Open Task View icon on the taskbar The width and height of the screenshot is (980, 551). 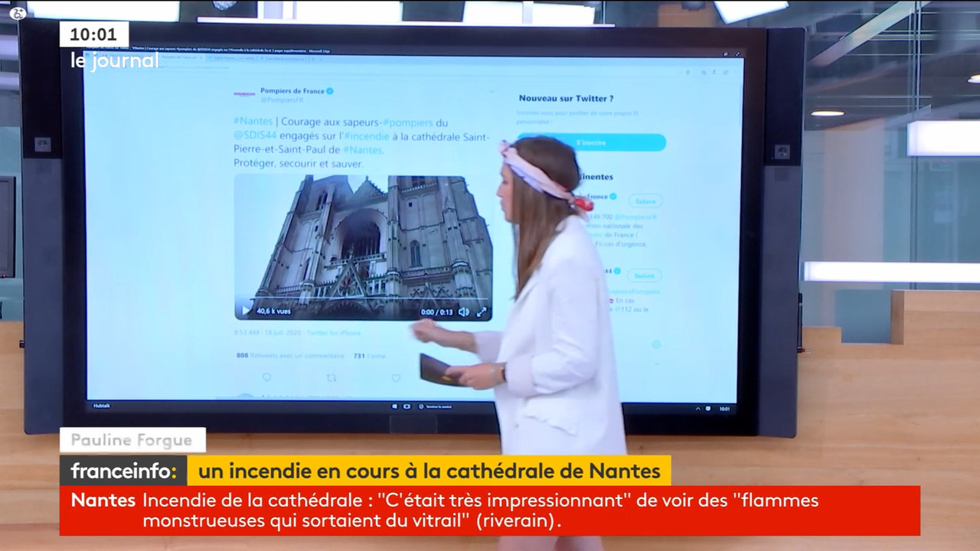[x=407, y=406]
